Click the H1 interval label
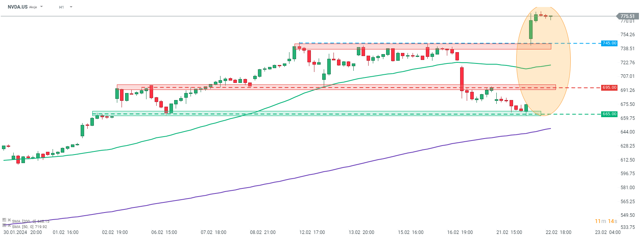Image resolution: width=644 pixels, height=239 pixels. (62, 7)
